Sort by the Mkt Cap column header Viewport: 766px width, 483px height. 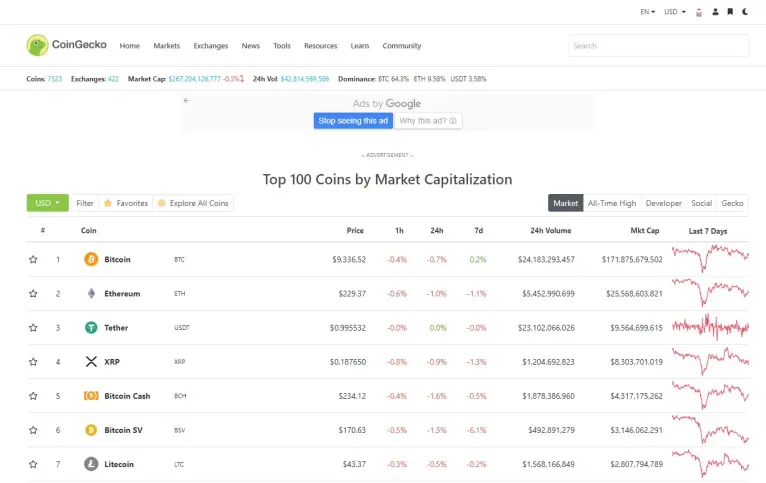coord(645,231)
